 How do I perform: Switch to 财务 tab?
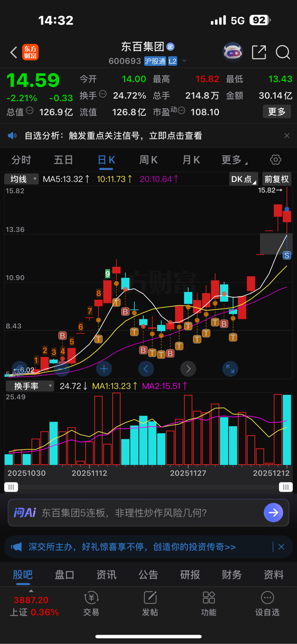pyautogui.click(x=232, y=575)
